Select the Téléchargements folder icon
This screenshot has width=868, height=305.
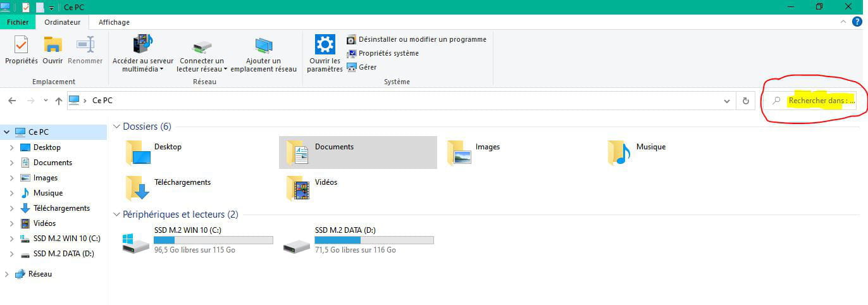tap(137, 188)
